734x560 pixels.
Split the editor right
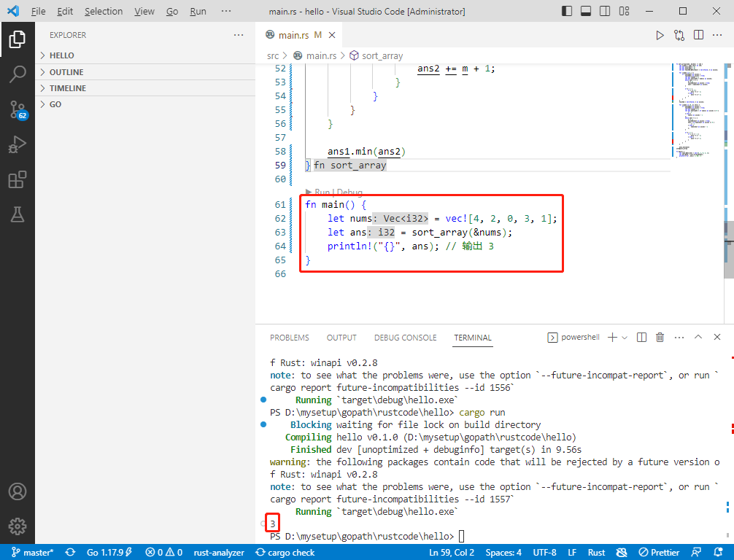(698, 35)
